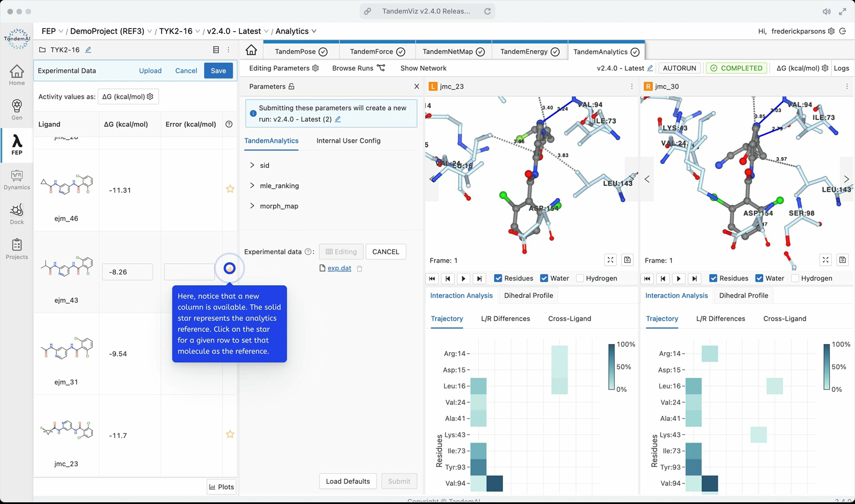
Task: Open the Dynamics section in sidebar
Action: click(17, 179)
